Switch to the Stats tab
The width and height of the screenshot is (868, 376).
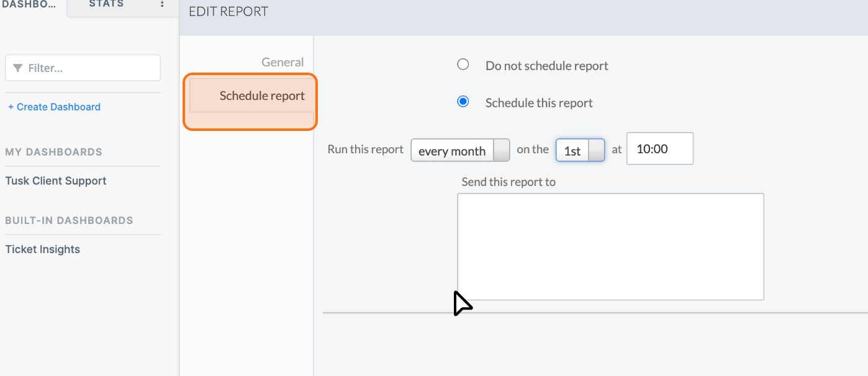coord(106,5)
